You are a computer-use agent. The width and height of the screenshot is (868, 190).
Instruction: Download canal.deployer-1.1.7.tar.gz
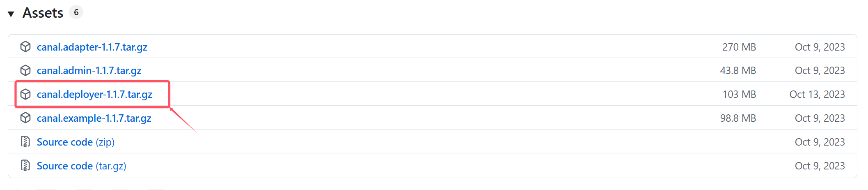point(94,94)
